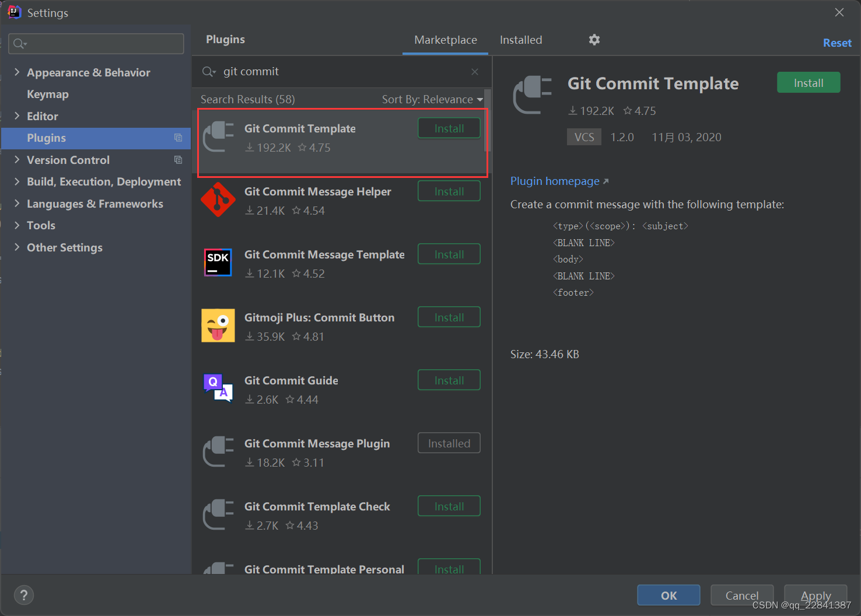This screenshot has height=616, width=861.
Task: Open the help question mark button
Action: click(24, 595)
